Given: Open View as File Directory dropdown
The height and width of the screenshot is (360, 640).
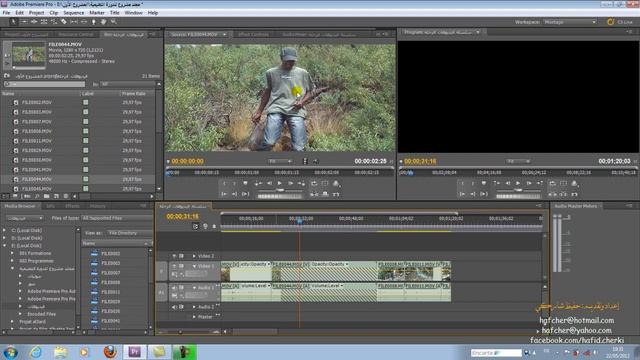Looking at the screenshot, I should (x=129, y=233).
